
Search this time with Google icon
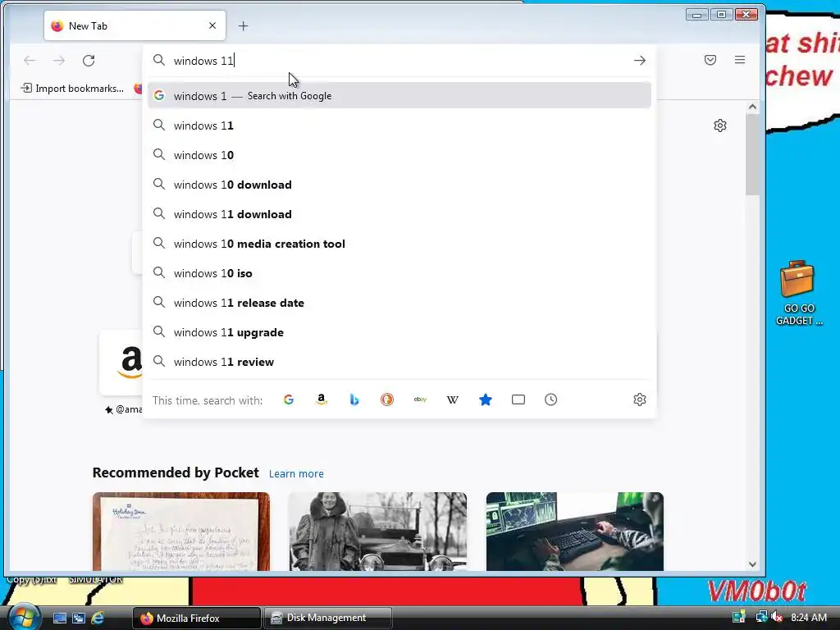point(289,399)
